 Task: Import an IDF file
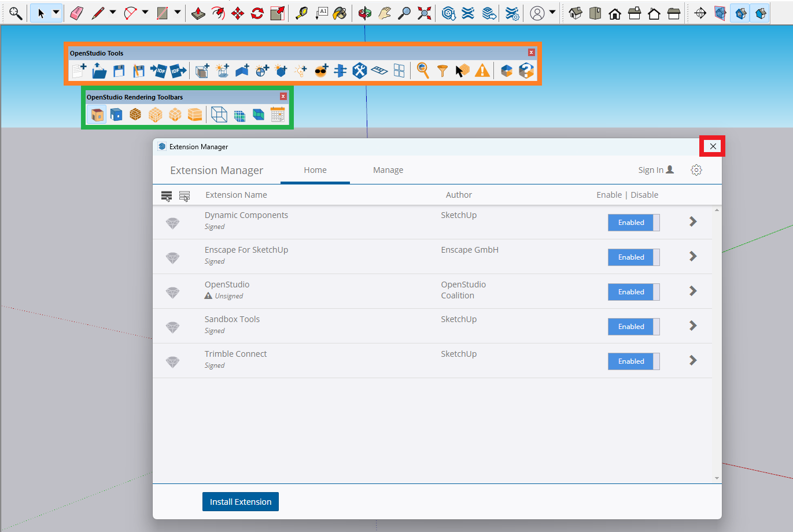point(158,71)
